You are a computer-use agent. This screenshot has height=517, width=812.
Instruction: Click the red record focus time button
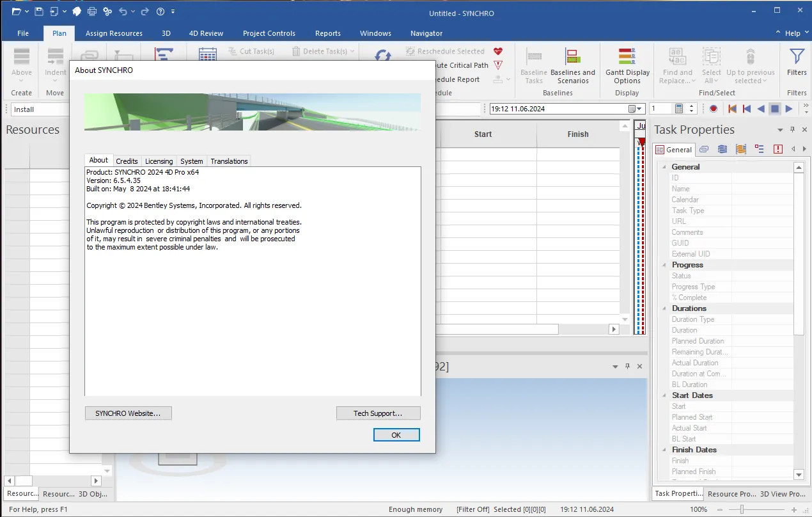(714, 109)
